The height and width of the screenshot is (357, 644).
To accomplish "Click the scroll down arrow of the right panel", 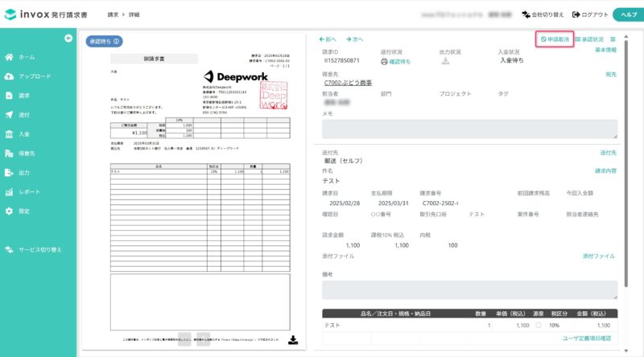I will (x=626, y=351).
